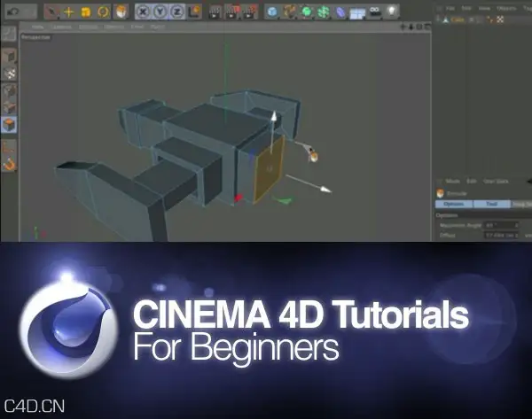Click the Offset value input field

point(500,236)
